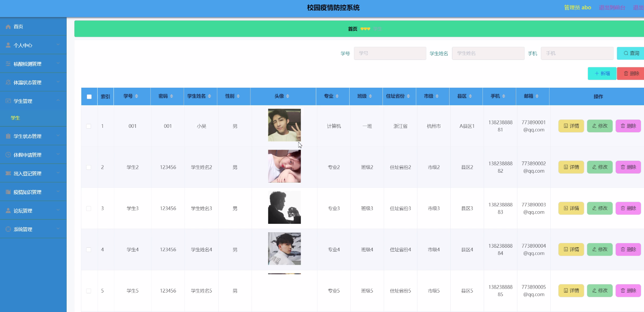Open the 学生 submenu item
This screenshot has height=312, width=644.
click(15, 118)
